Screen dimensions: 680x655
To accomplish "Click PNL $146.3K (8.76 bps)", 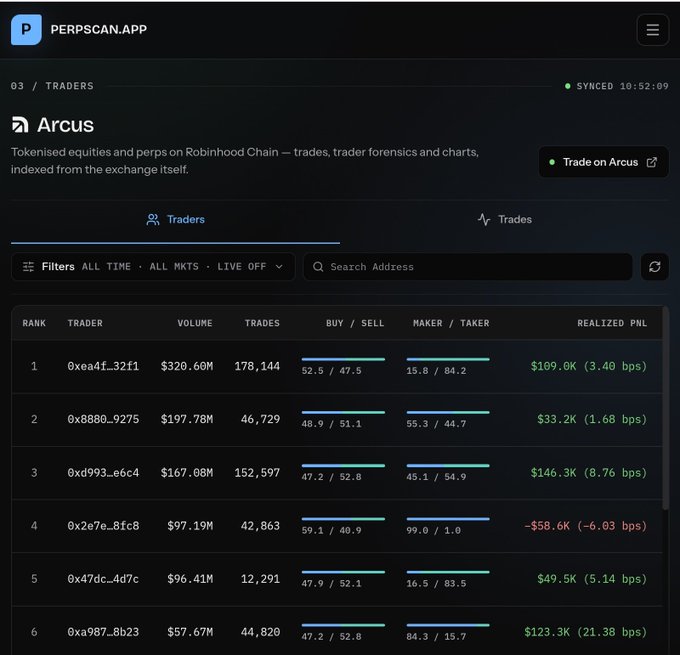I will (x=589, y=472).
